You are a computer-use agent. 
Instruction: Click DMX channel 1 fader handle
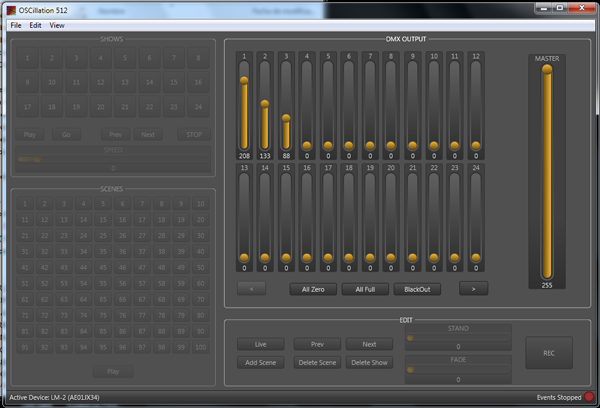click(243, 80)
